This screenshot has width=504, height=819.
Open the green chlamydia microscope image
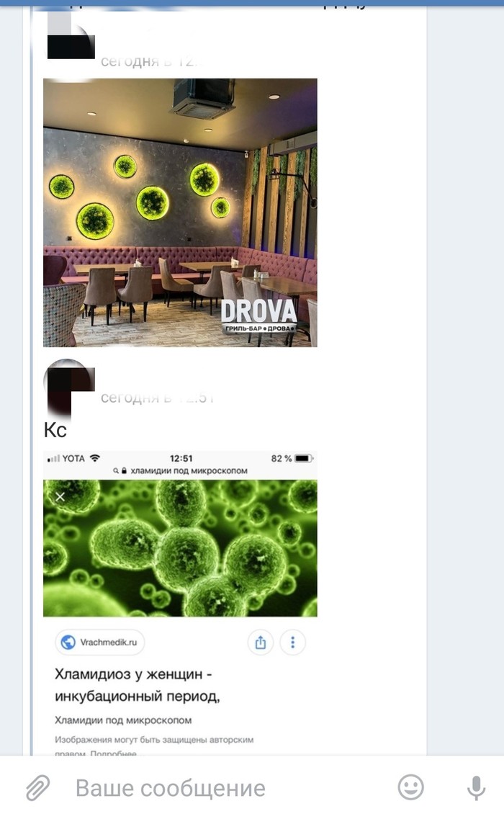coord(180,548)
